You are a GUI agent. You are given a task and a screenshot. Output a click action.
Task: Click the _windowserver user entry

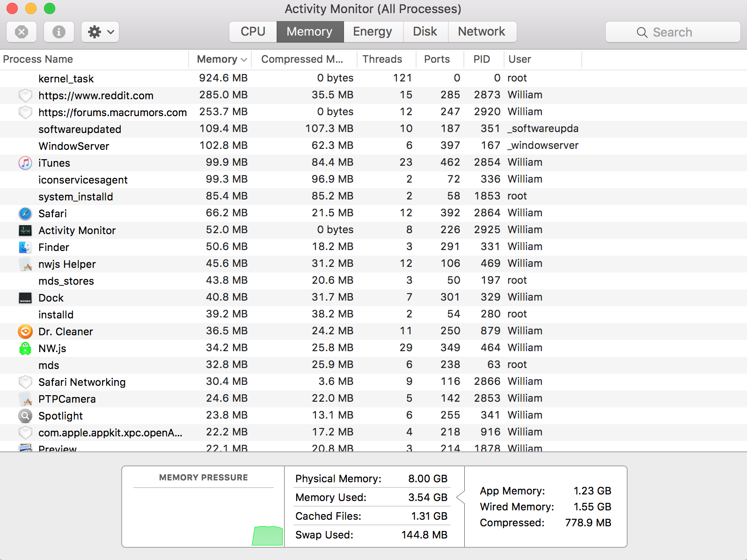pos(543,145)
